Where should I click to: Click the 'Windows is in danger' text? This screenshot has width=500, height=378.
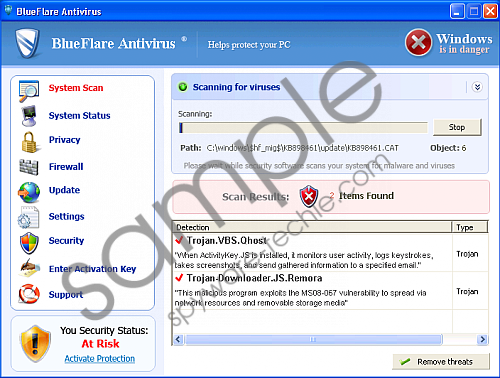464,44
